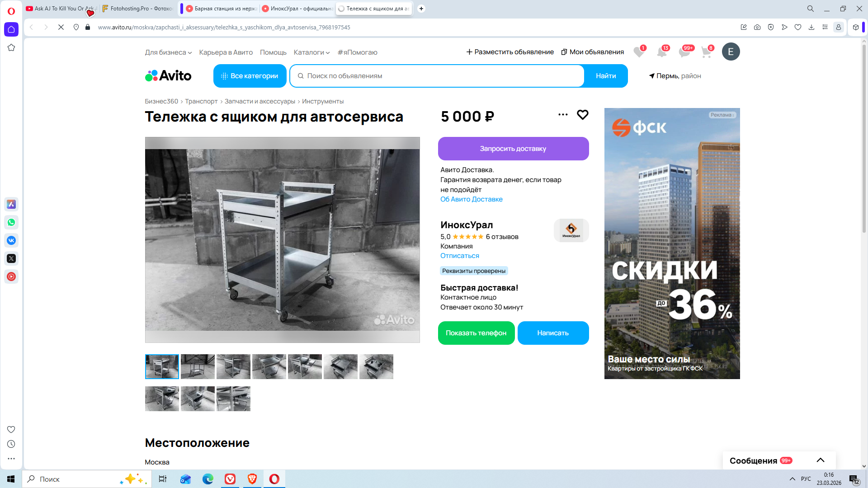Screen dimensions: 868x488
Task: Expand the Для бизнеса dropdown
Action: pos(168,52)
